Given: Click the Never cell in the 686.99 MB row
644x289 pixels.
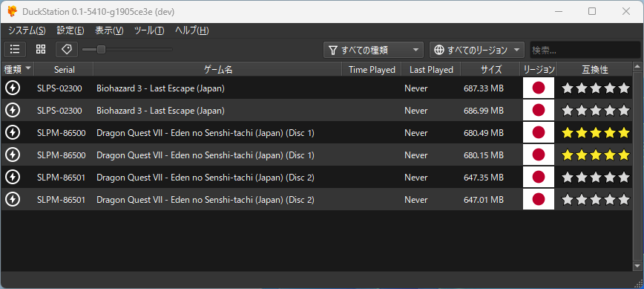Looking at the screenshot, I should coord(416,110).
